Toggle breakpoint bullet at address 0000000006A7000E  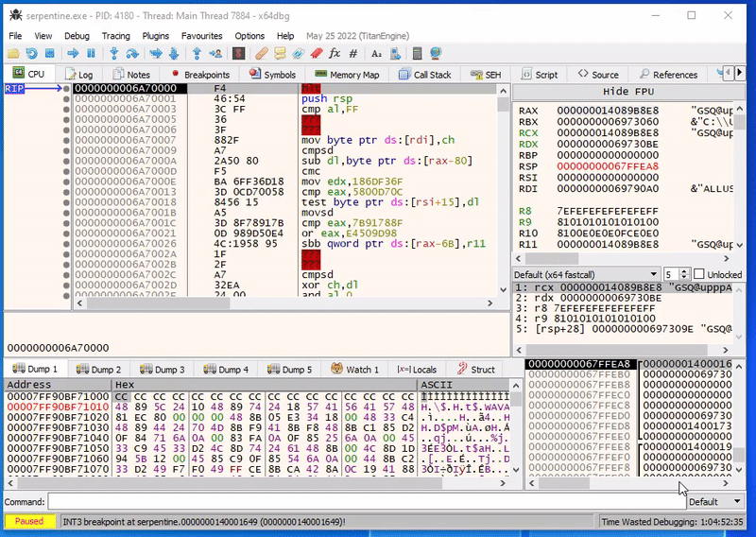66,182
